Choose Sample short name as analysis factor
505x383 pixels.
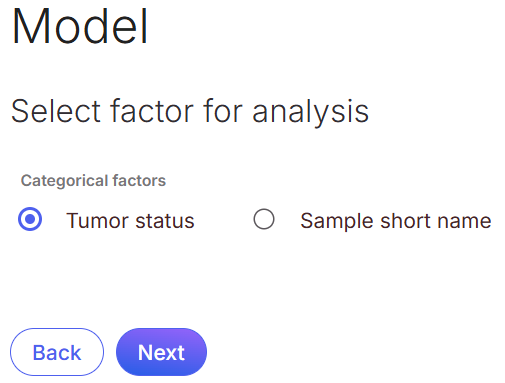[264, 219]
